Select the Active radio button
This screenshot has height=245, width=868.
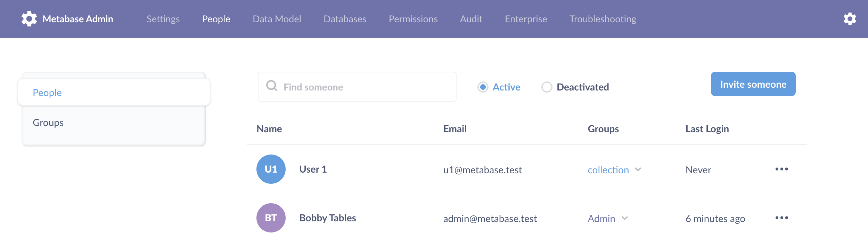click(483, 87)
